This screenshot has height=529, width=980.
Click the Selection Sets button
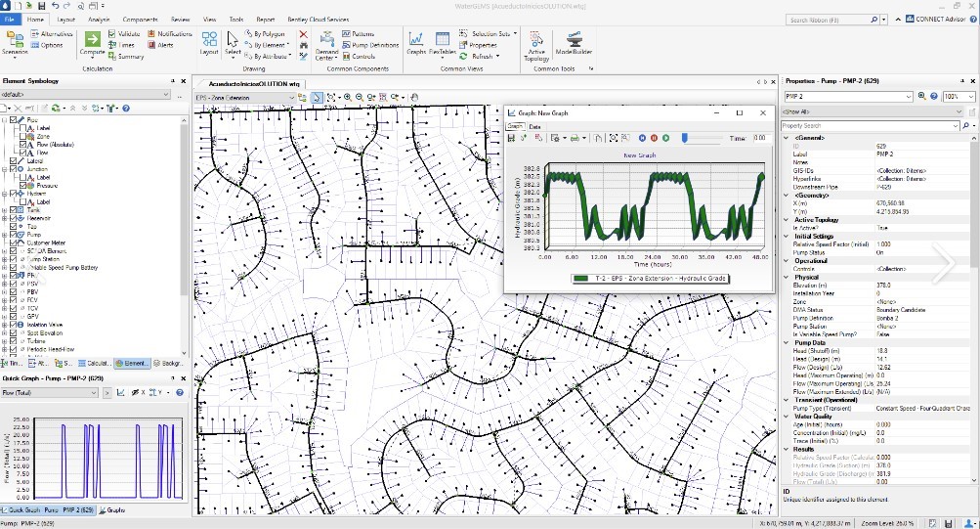coord(487,34)
